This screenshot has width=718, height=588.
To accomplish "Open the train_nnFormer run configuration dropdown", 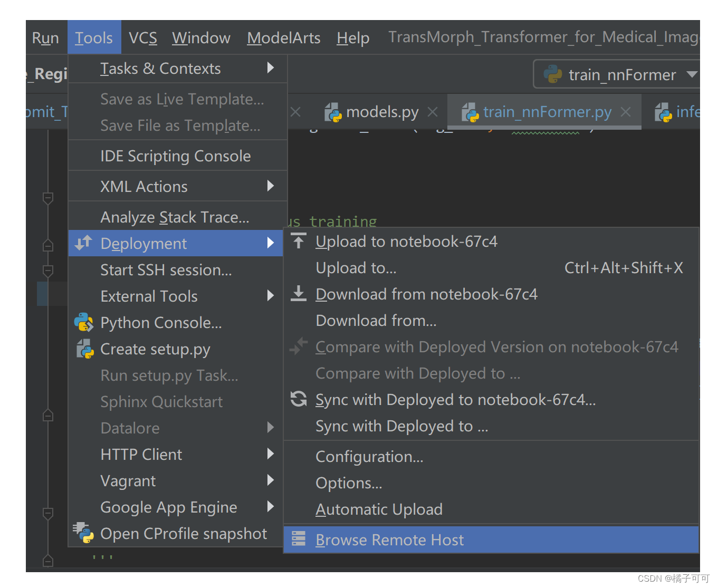I will (x=692, y=74).
